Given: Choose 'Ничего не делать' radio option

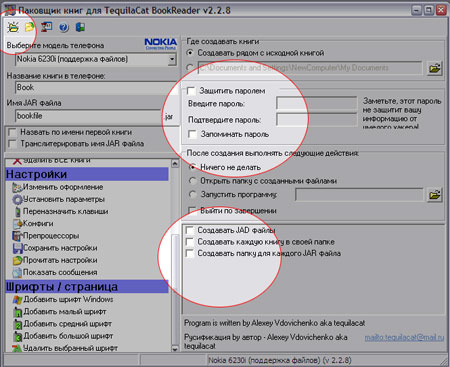Looking at the screenshot, I should coord(192,167).
